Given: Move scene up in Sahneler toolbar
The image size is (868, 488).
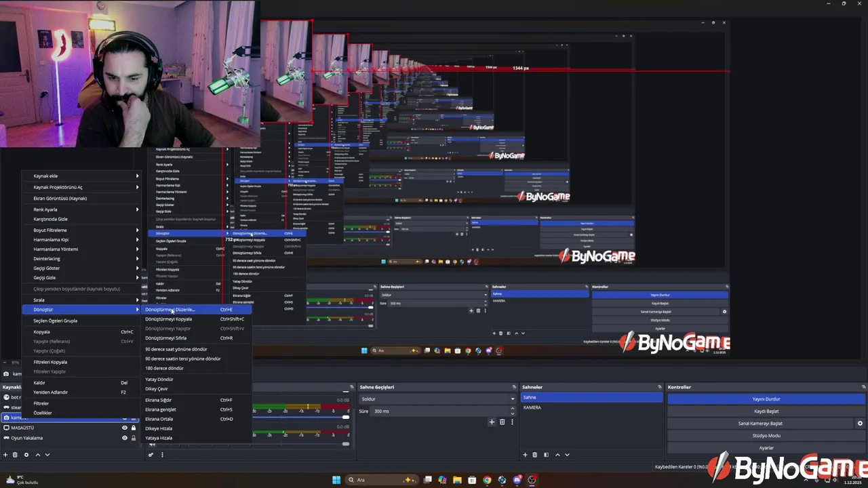Looking at the screenshot, I should 557,455.
